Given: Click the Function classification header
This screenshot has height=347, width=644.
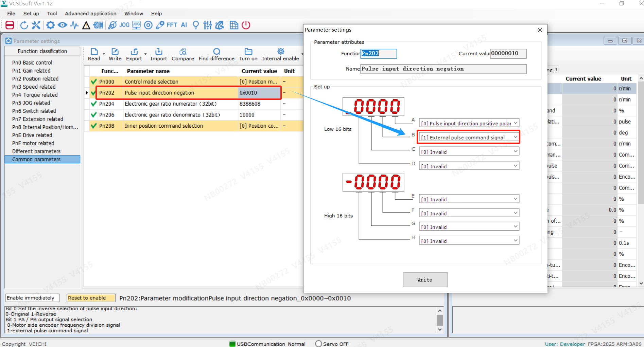Looking at the screenshot, I should pyautogui.click(x=42, y=51).
